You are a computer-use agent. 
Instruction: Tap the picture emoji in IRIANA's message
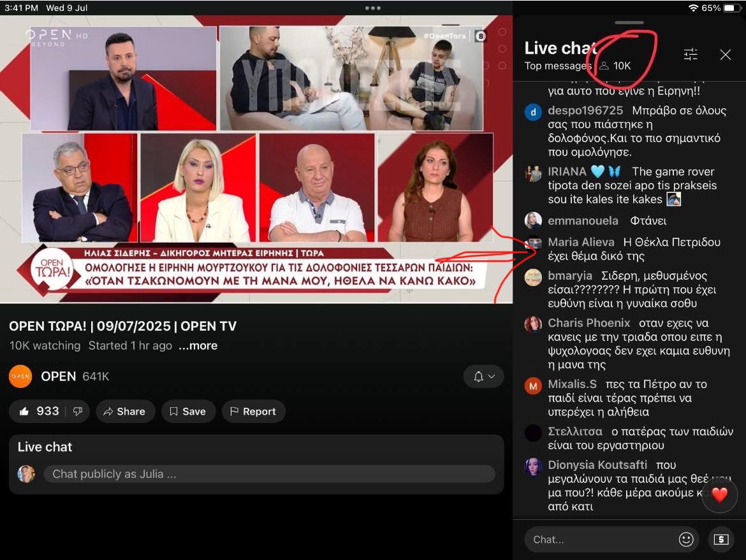click(x=674, y=199)
